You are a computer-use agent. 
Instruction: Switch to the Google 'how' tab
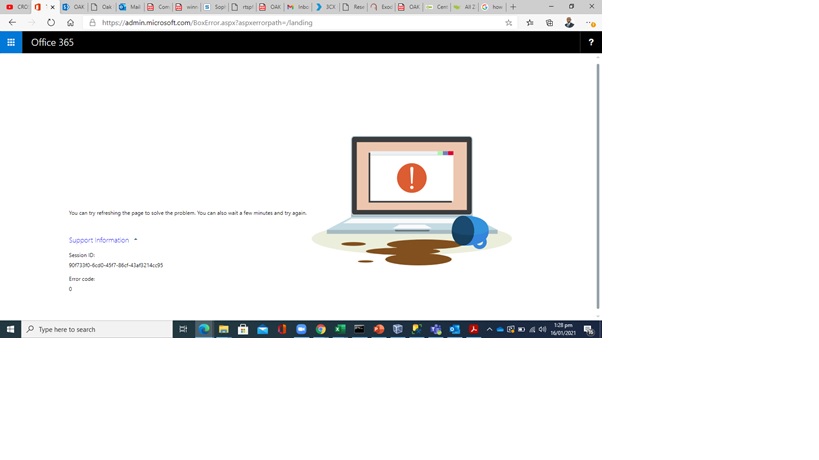pyautogui.click(x=492, y=7)
